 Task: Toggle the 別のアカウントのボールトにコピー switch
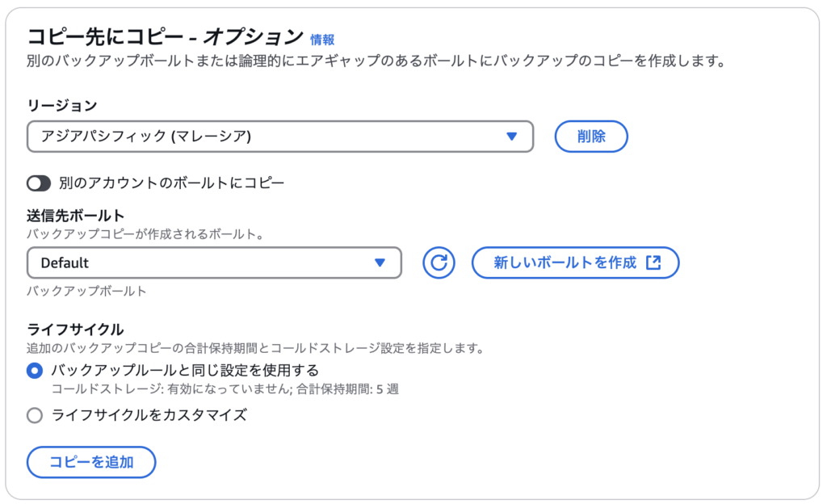[x=39, y=183]
